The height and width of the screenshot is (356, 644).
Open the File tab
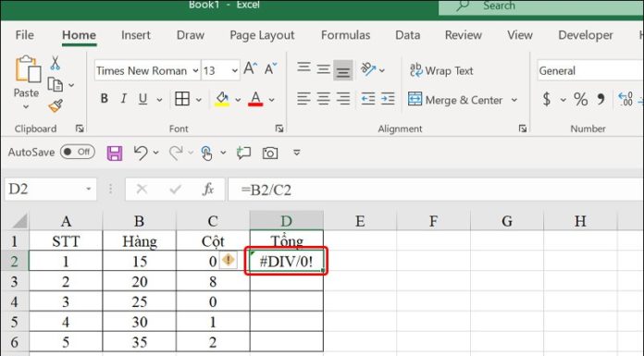pos(25,35)
